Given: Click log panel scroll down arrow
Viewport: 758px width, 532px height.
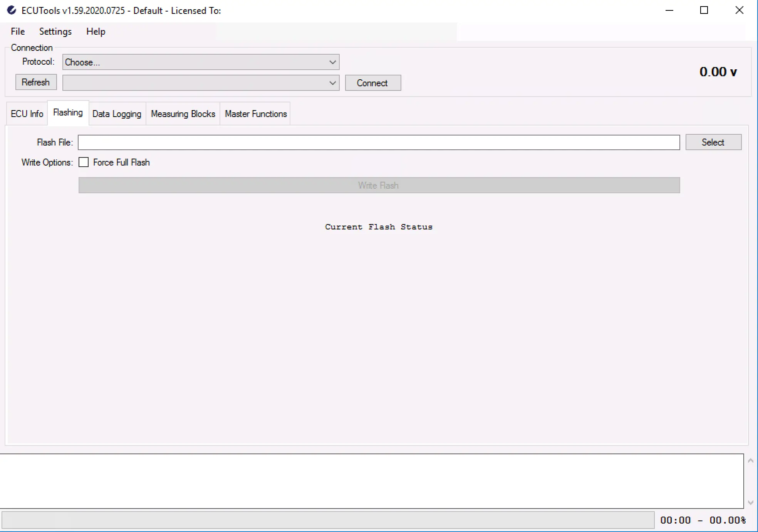Looking at the screenshot, I should point(750,502).
